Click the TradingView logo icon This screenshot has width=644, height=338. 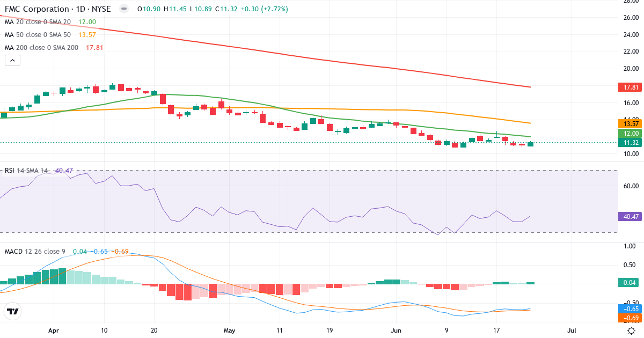pos(13,311)
